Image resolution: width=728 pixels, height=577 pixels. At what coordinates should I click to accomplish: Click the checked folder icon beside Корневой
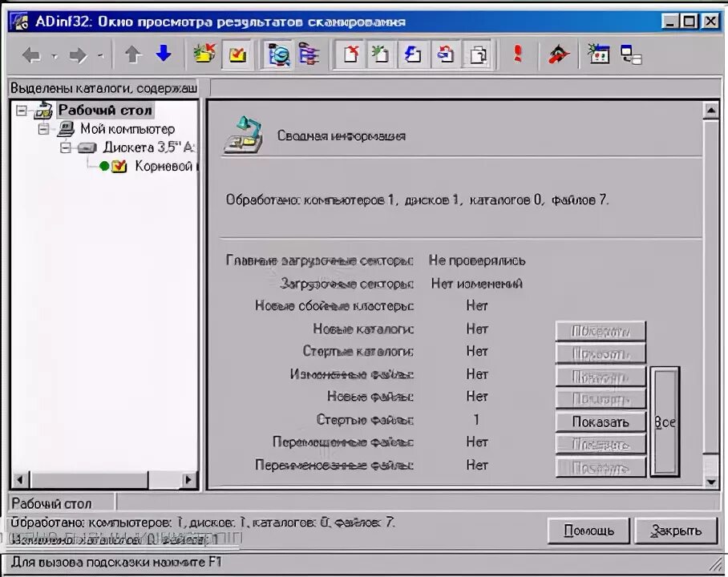[119, 166]
